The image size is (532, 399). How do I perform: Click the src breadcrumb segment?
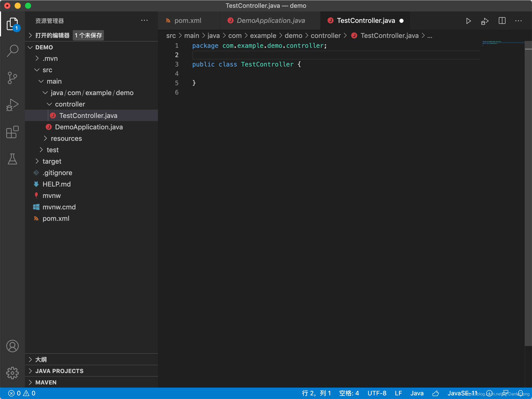tap(171, 36)
